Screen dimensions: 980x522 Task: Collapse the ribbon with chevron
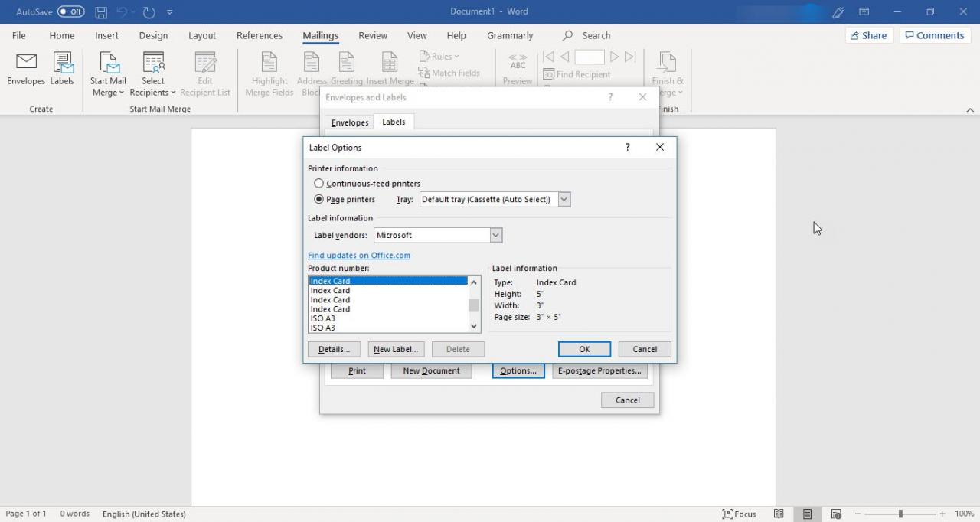969,110
